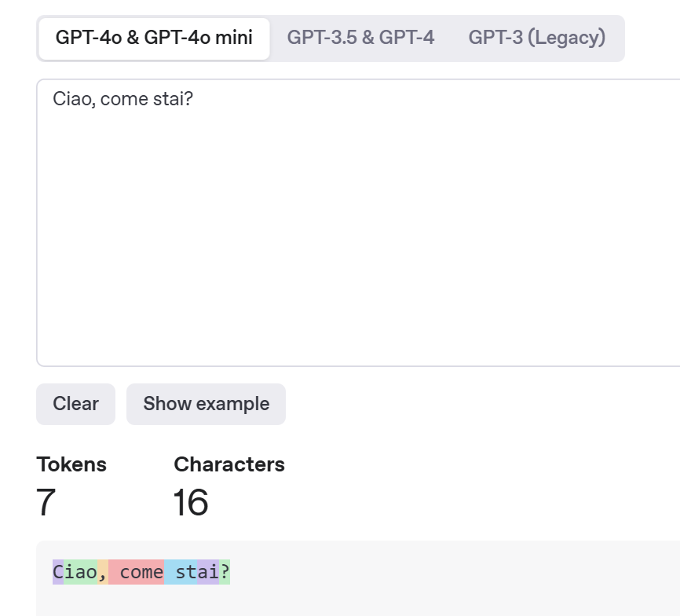Viewport: 680px width, 616px height.
Task: Select the GPT-3 (Legacy) tokenizer tab
Action: (537, 38)
